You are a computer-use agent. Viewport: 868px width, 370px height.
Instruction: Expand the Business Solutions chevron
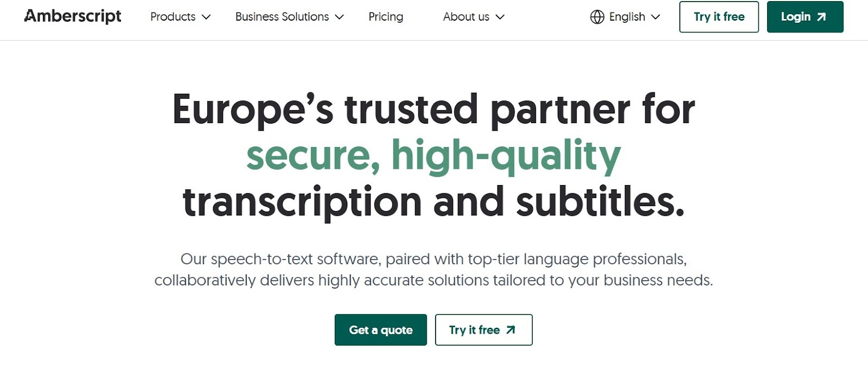point(340,17)
